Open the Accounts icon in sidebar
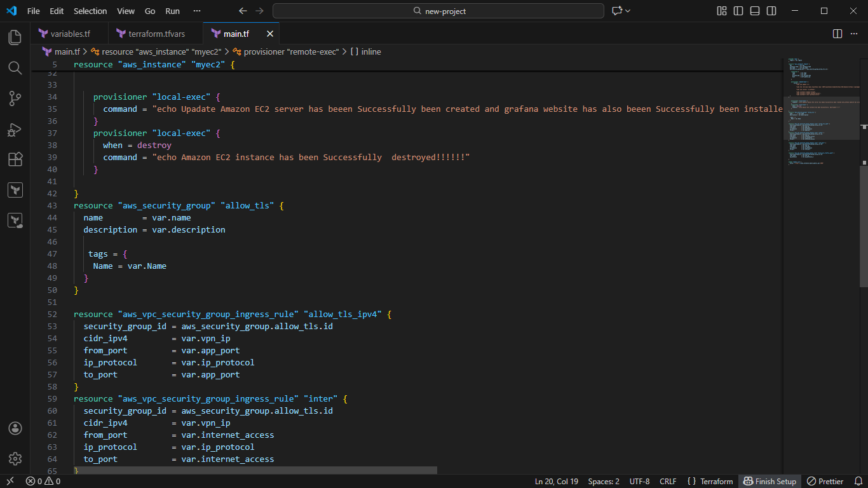The width and height of the screenshot is (868, 488). tap(15, 428)
